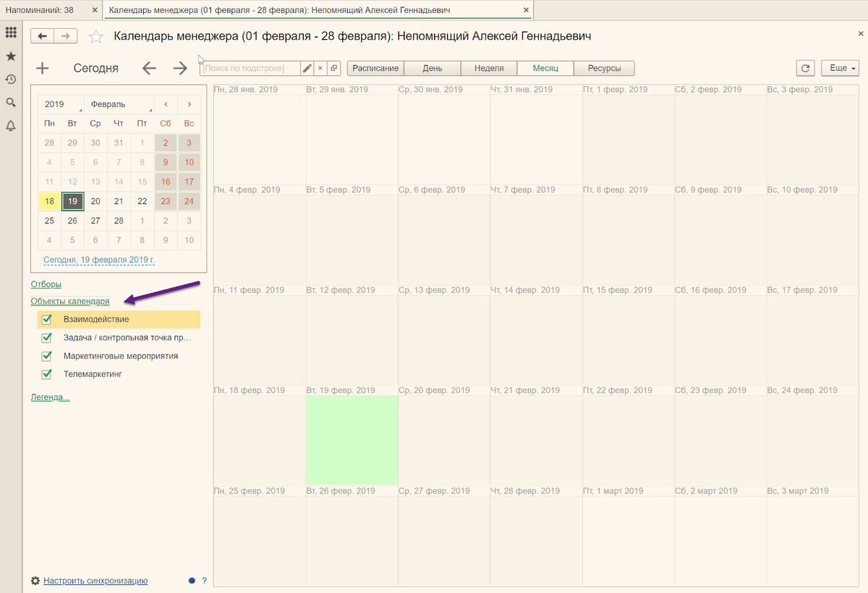Open the Еще dropdown menu
868x593 pixels.
839,68
